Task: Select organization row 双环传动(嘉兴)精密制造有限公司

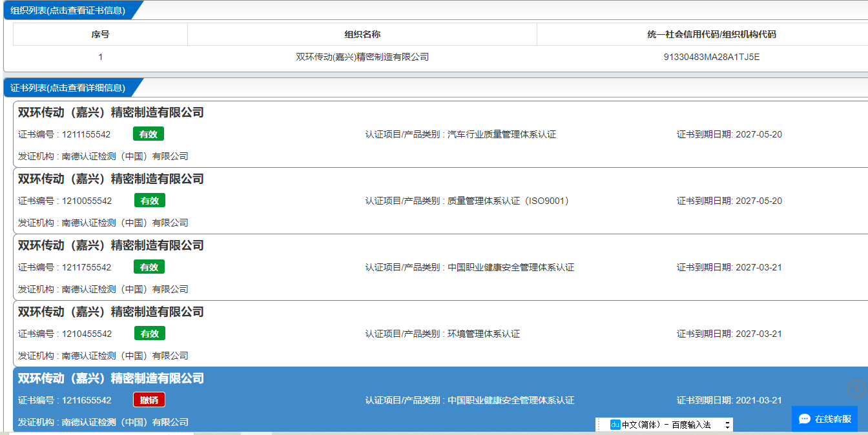Action: [x=362, y=57]
